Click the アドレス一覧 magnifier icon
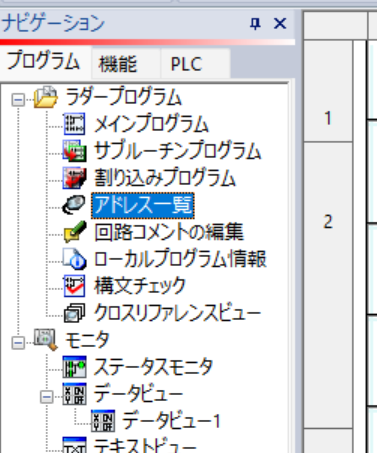 pyautogui.click(x=74, y=205)
